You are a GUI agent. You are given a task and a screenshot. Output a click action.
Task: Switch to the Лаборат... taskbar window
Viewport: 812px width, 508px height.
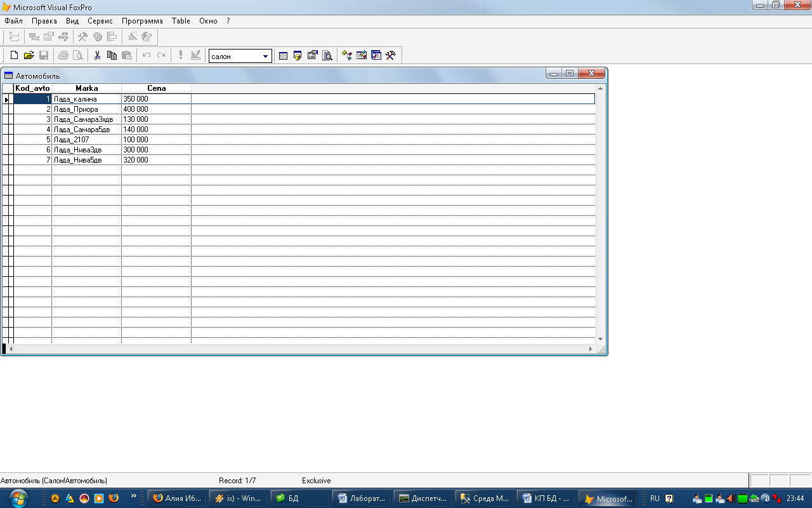[361, 498]
